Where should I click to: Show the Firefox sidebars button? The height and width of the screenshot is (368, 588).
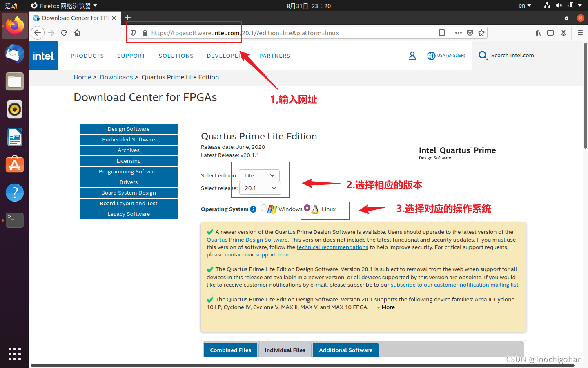point(550,33)
